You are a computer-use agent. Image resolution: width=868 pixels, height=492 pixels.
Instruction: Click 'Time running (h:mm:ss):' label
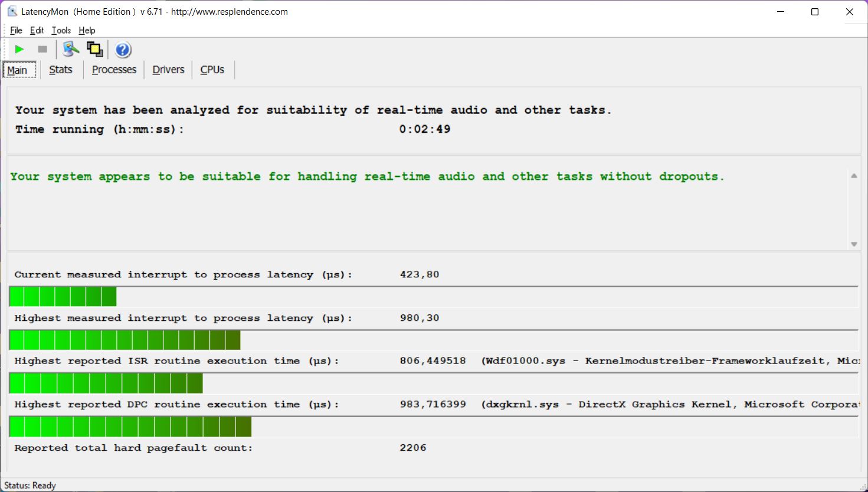pos(100,129)
